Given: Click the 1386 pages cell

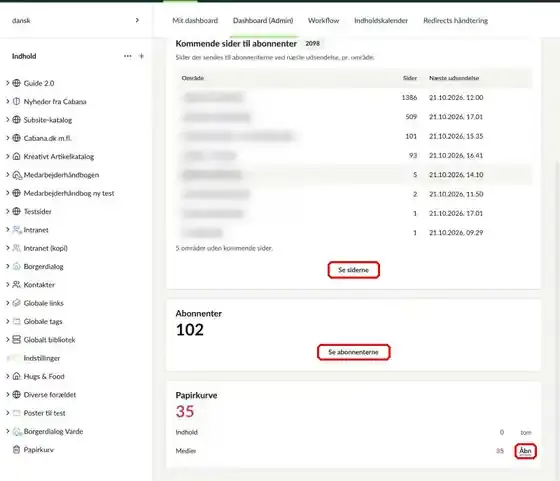Looking at the screenshot, I should pos(409,97).
